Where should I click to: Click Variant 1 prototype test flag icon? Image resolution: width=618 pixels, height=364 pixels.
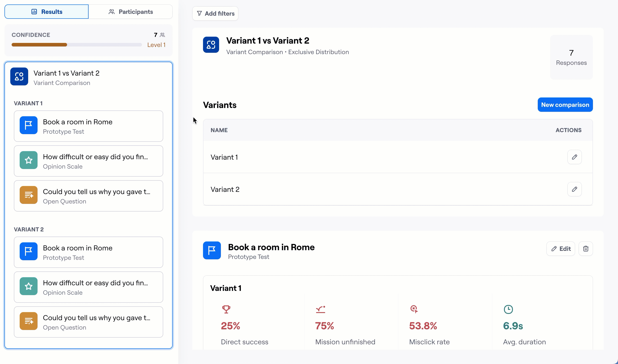click(x=28, y=125)
